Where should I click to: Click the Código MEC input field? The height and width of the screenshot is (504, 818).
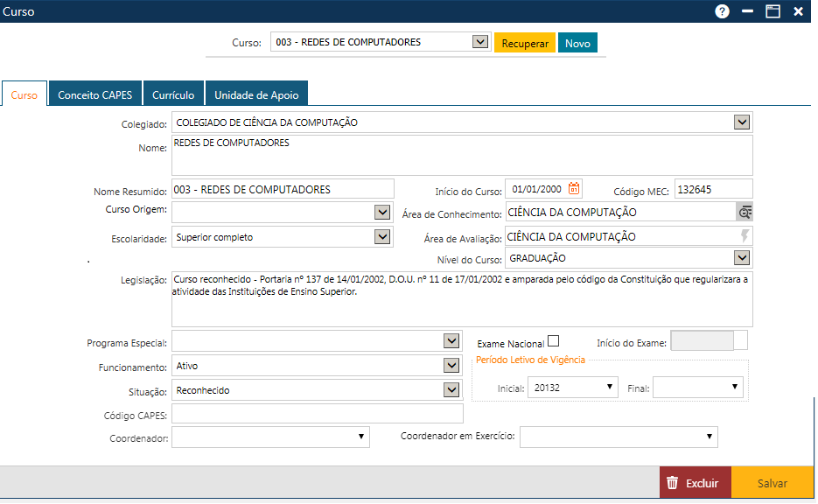pos(713,188)
